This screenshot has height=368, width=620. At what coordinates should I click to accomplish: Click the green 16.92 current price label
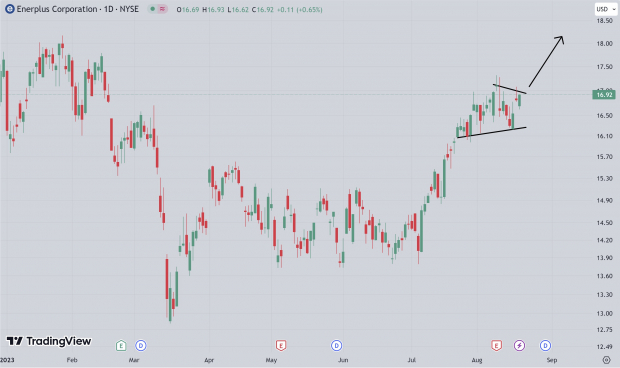604,94
